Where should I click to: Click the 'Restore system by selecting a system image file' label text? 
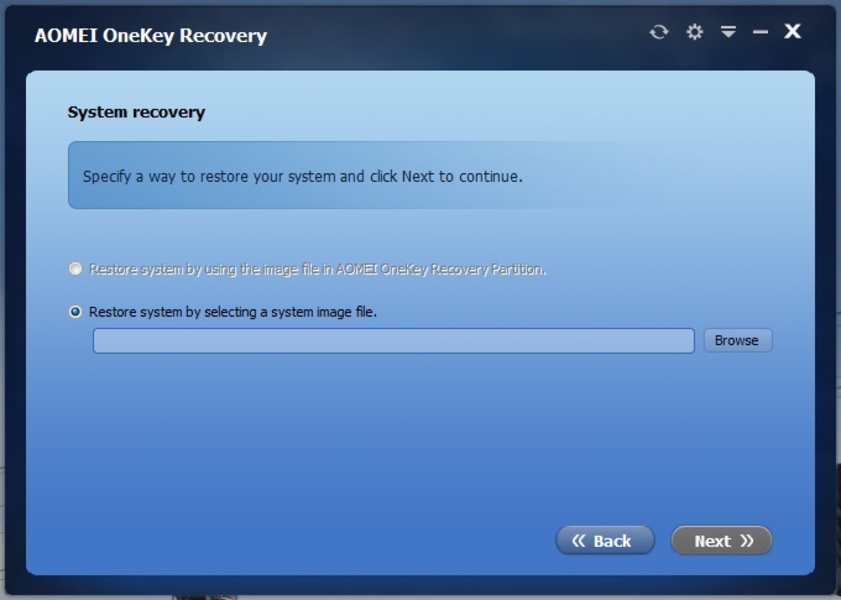click(233, 312)
